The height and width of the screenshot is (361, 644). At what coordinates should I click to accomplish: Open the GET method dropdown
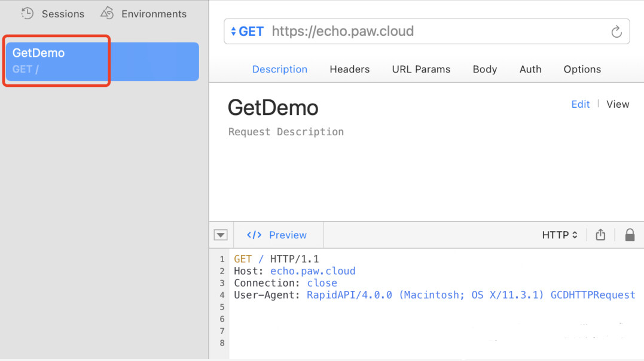click(247, 32)
